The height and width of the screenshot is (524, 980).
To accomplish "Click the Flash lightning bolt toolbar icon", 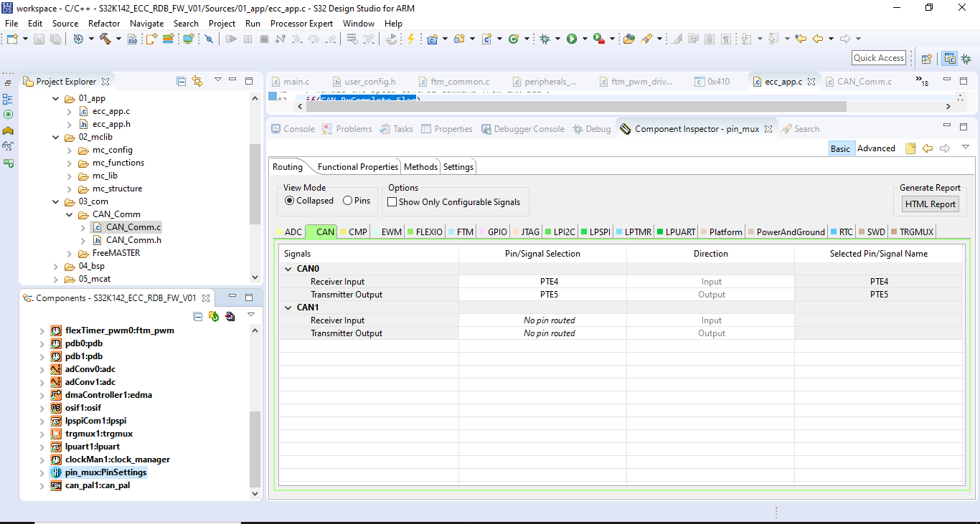I will pos(410,39).
